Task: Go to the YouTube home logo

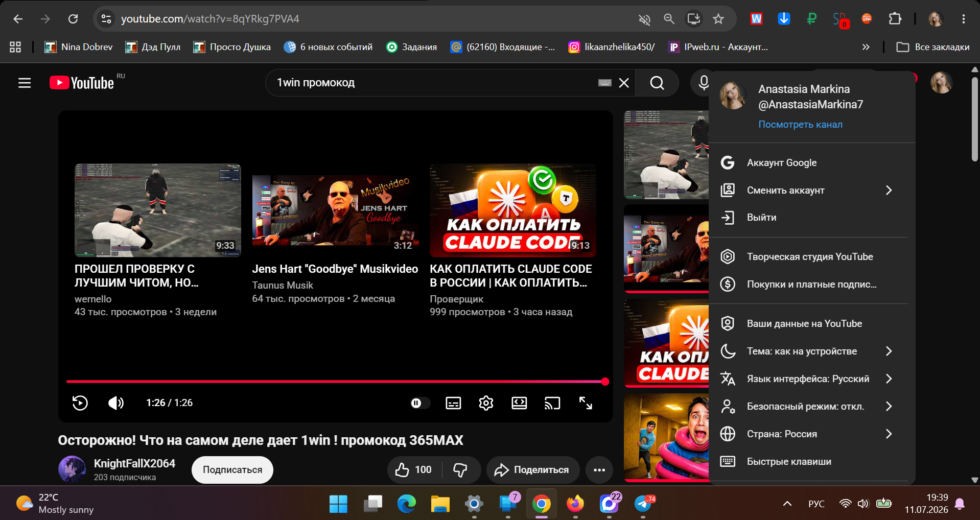Action: pyautogui.click(x=82, y=83)
